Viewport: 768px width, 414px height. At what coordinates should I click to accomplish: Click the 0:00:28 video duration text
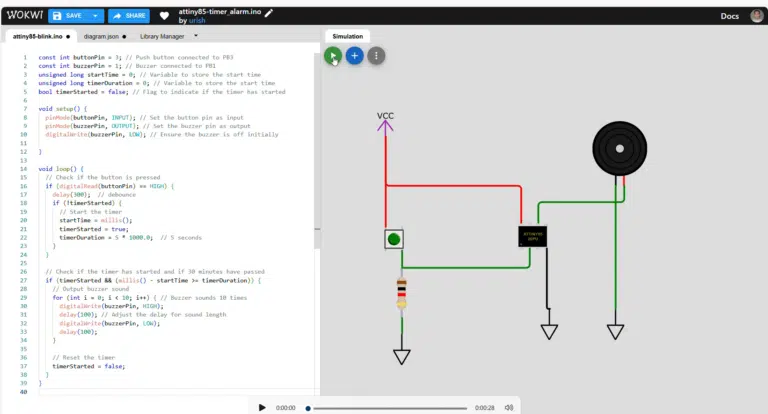coord(484,408)
